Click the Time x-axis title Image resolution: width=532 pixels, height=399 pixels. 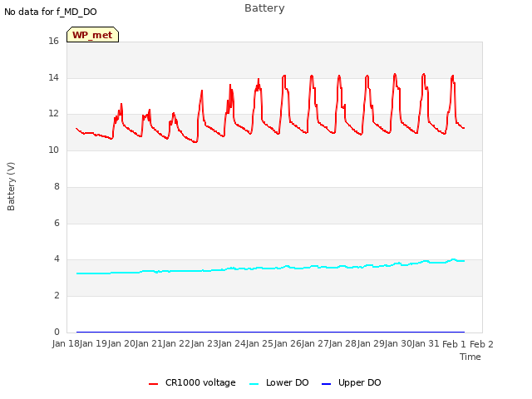tap(470, 357)
